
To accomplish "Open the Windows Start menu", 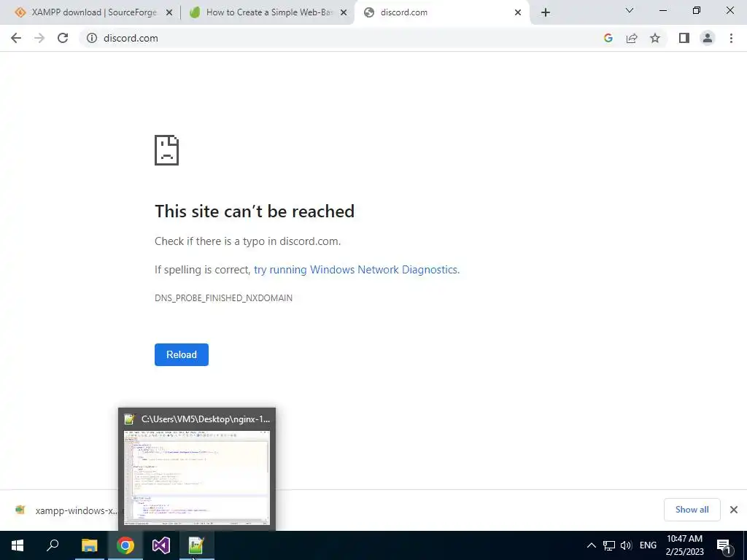I will point(18,545).
